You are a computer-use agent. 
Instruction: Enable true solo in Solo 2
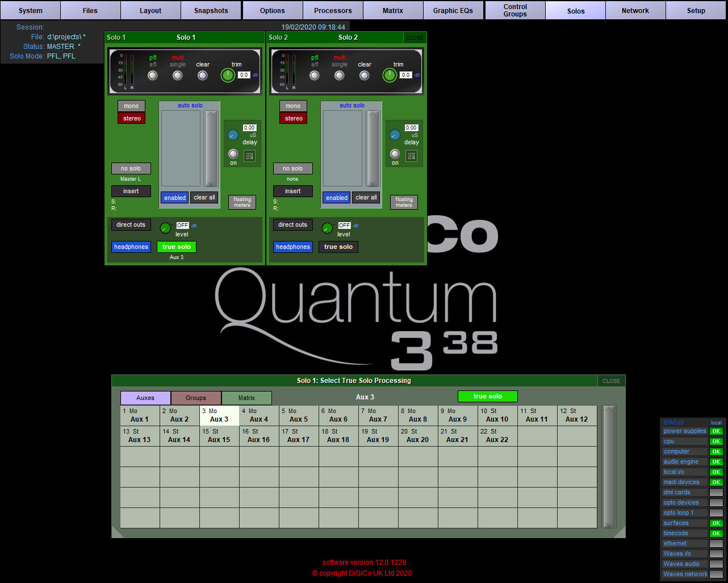[x=338, y=247]
